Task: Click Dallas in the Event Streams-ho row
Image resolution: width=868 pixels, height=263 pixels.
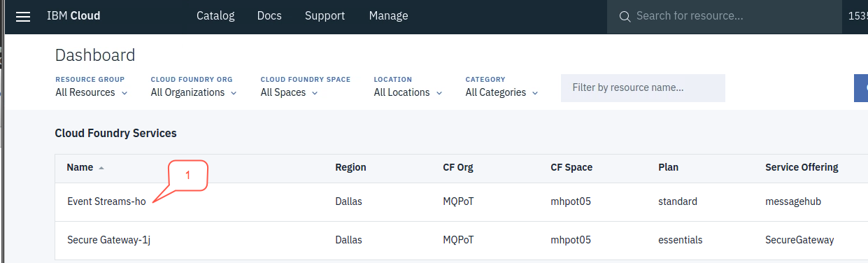Action: coord(348,201)
